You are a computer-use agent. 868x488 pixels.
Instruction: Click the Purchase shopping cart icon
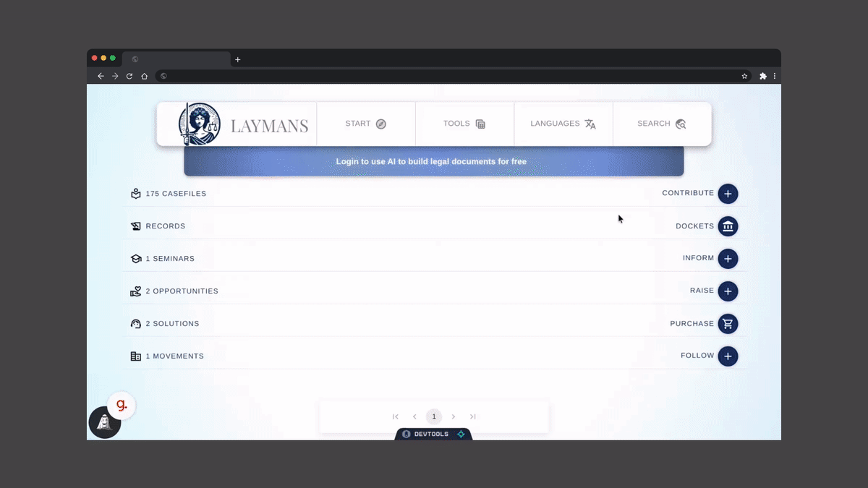tap(728, 324)
